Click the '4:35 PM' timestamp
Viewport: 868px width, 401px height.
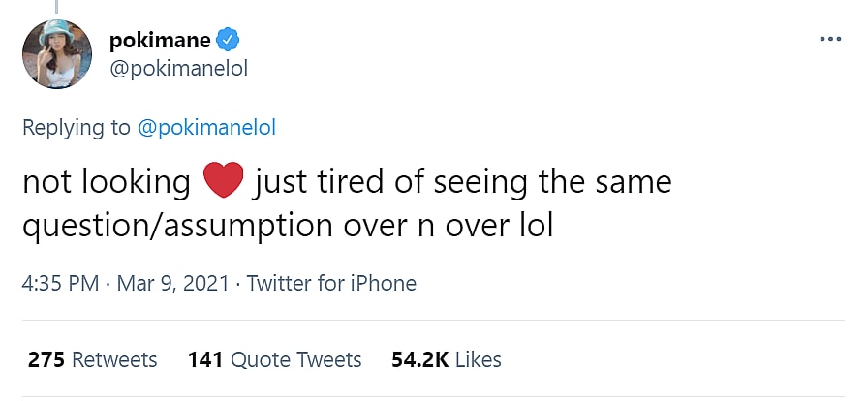click(62, 284)
